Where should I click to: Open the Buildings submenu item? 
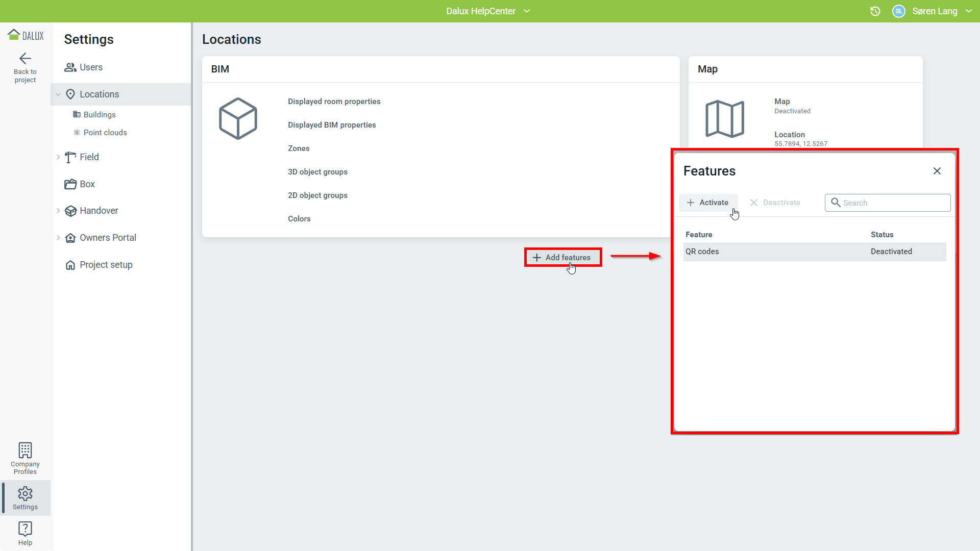[x=100, y=115]
